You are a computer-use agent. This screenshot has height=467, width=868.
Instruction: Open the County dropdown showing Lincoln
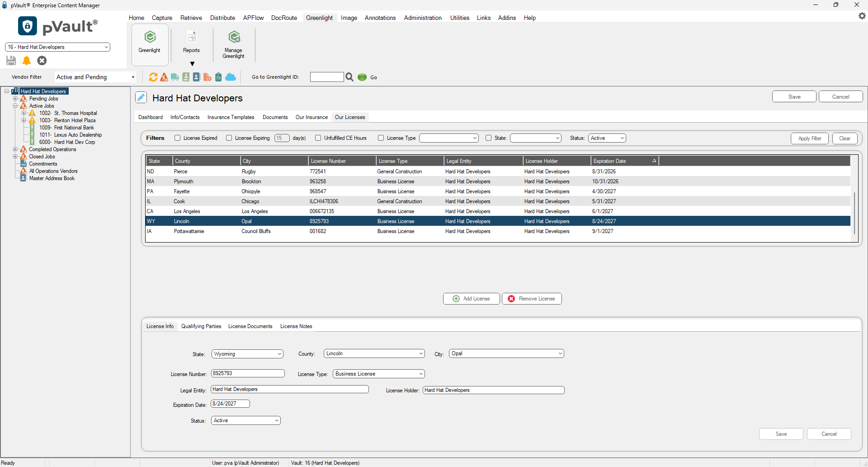tap(374, 353)
